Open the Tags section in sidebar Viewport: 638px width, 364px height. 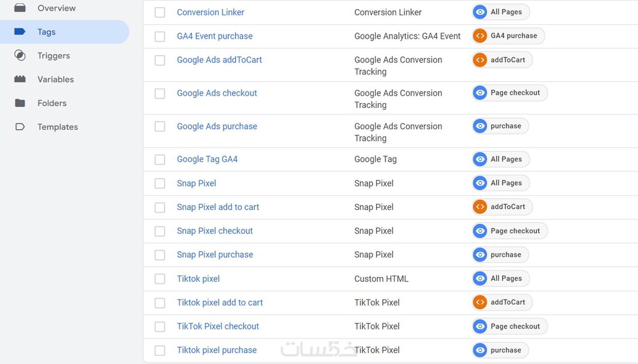click(x=47, y=32)
